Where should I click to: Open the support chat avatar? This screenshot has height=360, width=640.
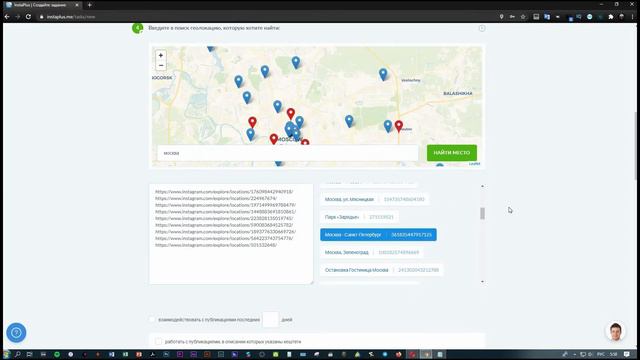coord(616,331)
